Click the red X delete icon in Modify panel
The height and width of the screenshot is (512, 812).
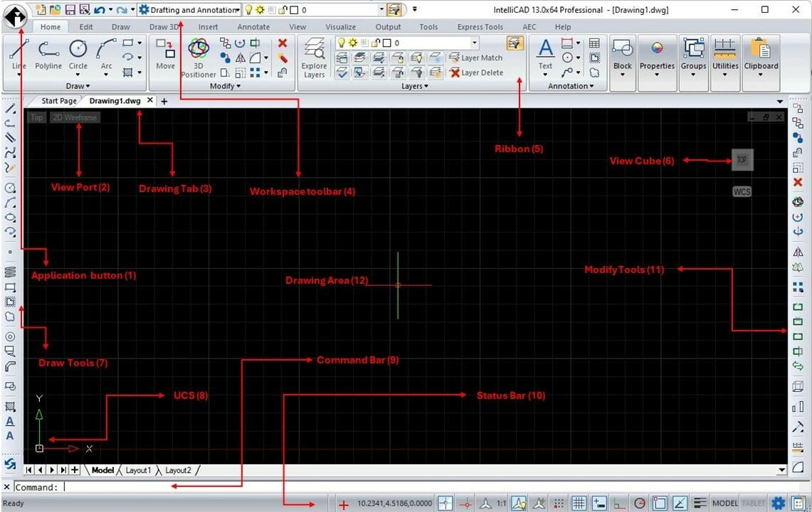tap(283, 43)
